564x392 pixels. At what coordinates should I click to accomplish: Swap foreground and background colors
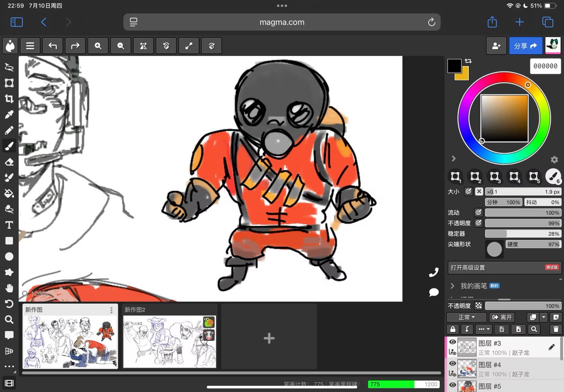click(x=468, y=61)
